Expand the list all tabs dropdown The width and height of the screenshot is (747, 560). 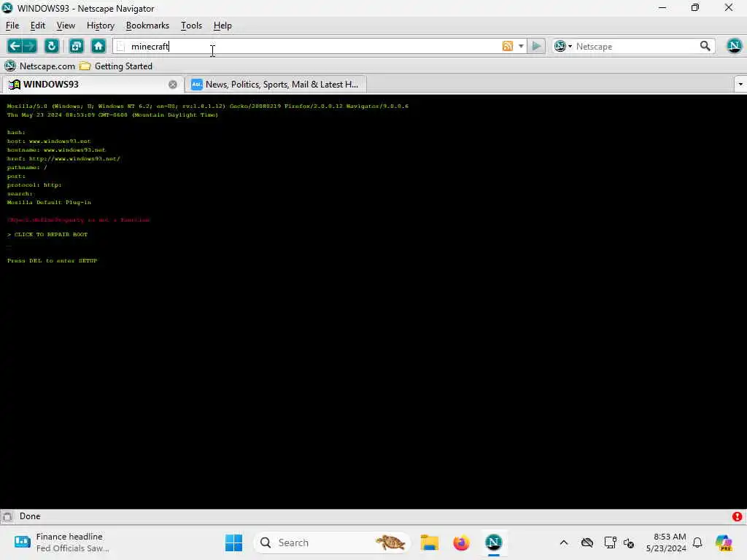pos(740,85)
